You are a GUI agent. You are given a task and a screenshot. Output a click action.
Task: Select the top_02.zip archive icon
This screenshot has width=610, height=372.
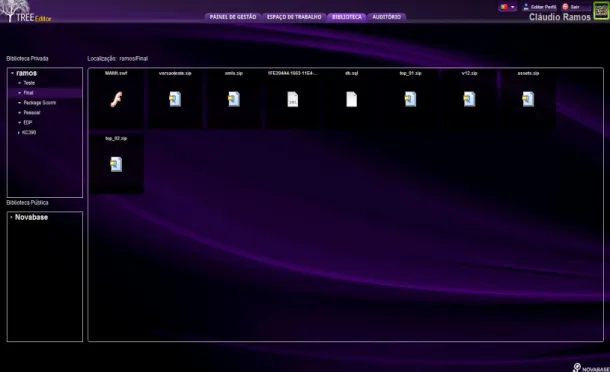(x=116, y=164)
